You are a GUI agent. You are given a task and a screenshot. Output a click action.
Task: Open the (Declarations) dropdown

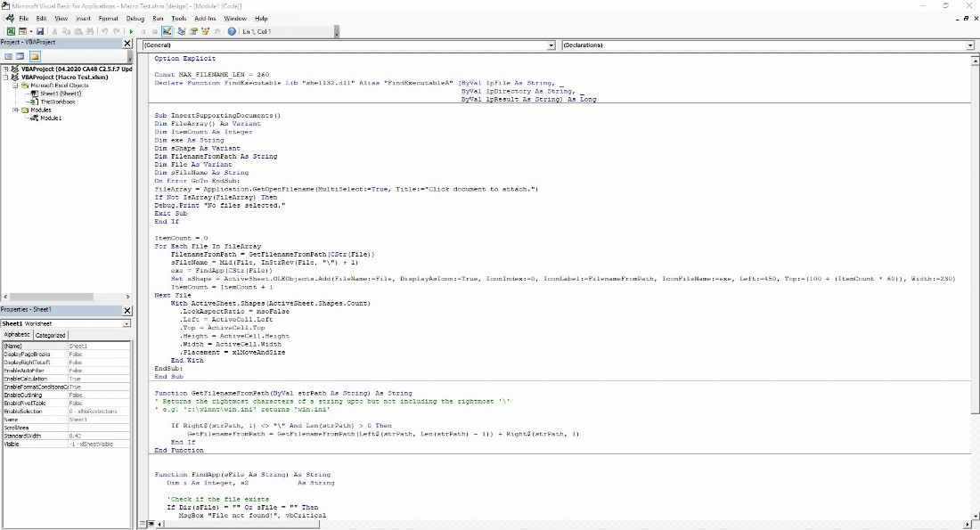969,45
